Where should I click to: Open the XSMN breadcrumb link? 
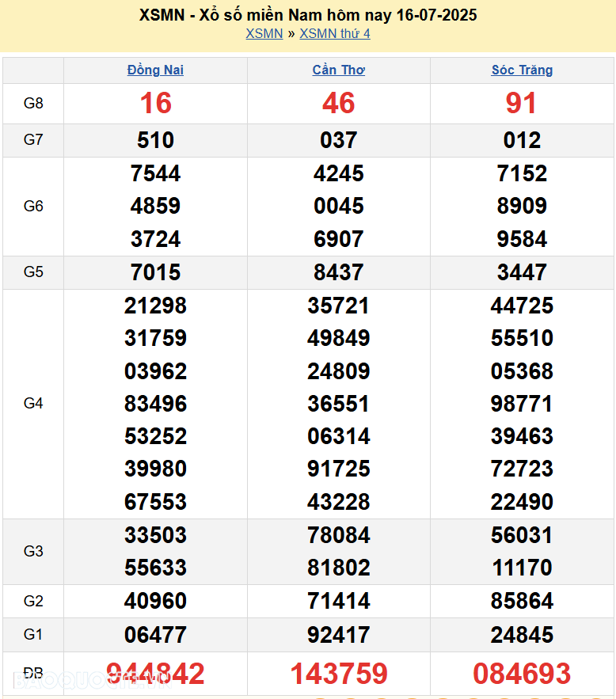click(264, 33)
